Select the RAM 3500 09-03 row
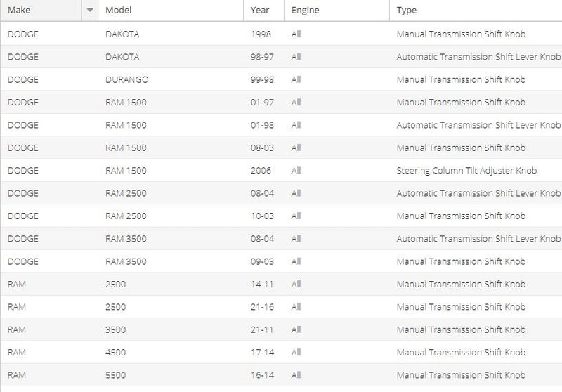The image size is (562, 392). [x=282, y=261]
